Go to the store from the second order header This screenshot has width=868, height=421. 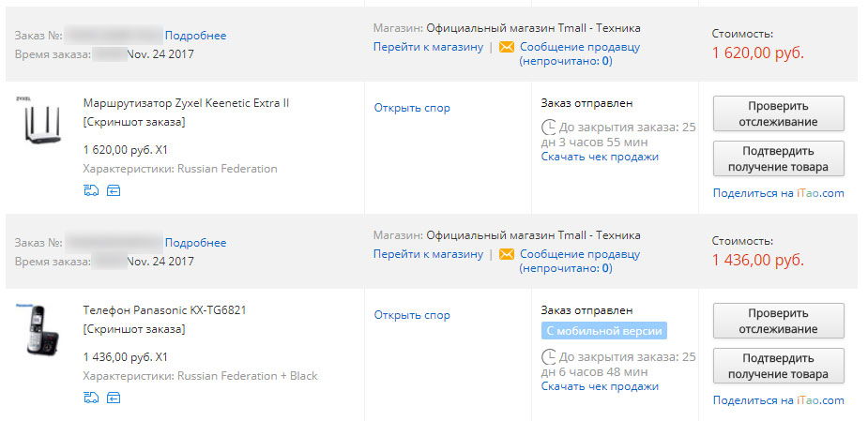428,254
